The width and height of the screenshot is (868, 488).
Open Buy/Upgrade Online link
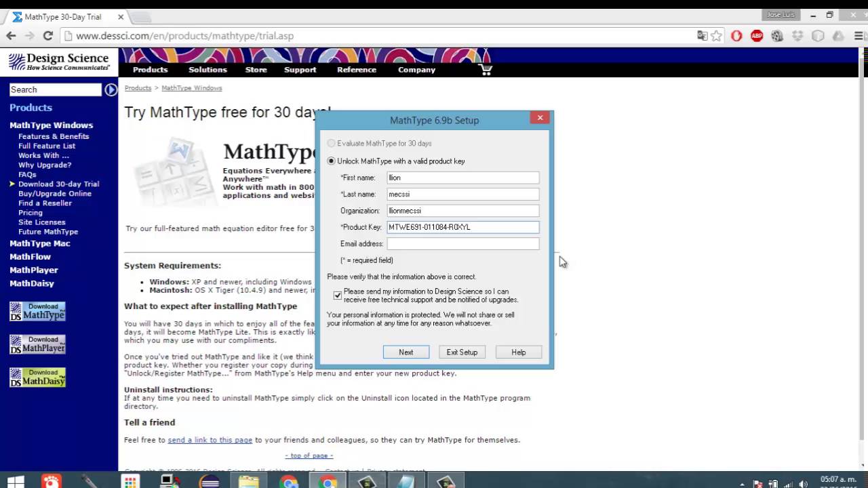click(x=55, y=193)
